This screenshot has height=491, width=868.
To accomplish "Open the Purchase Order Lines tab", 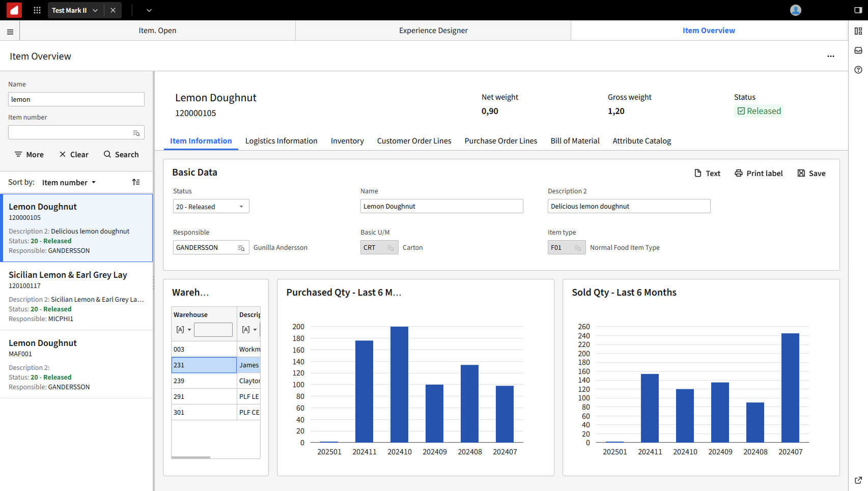I will pyautogui.click(x=501, y=141).
